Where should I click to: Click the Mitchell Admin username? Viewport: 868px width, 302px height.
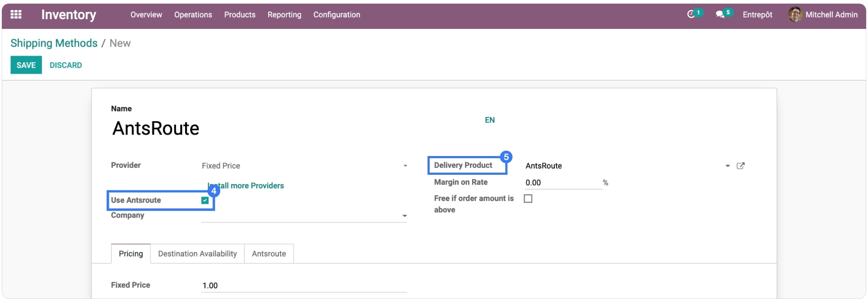[x=831, y=15]
